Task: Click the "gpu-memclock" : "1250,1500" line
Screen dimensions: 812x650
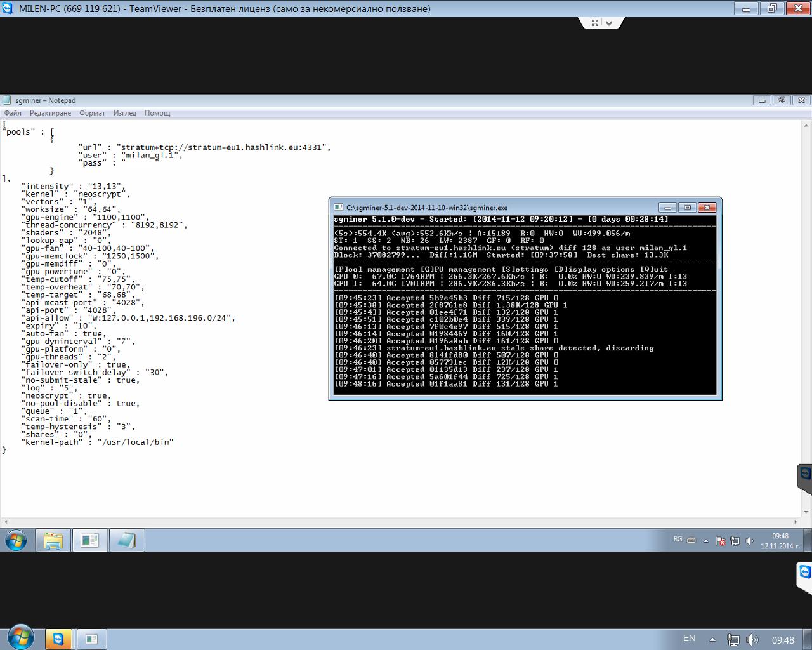Action: point(90,256)
